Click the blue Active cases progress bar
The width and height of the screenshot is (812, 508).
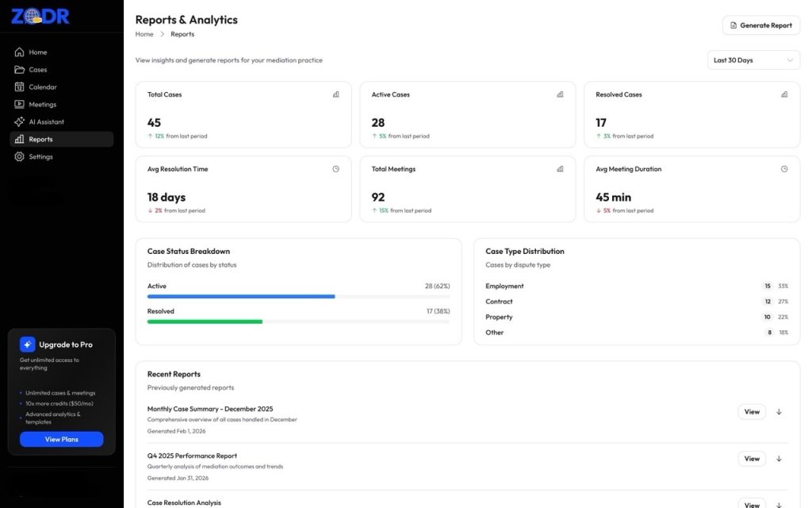[x=241, y=296]
